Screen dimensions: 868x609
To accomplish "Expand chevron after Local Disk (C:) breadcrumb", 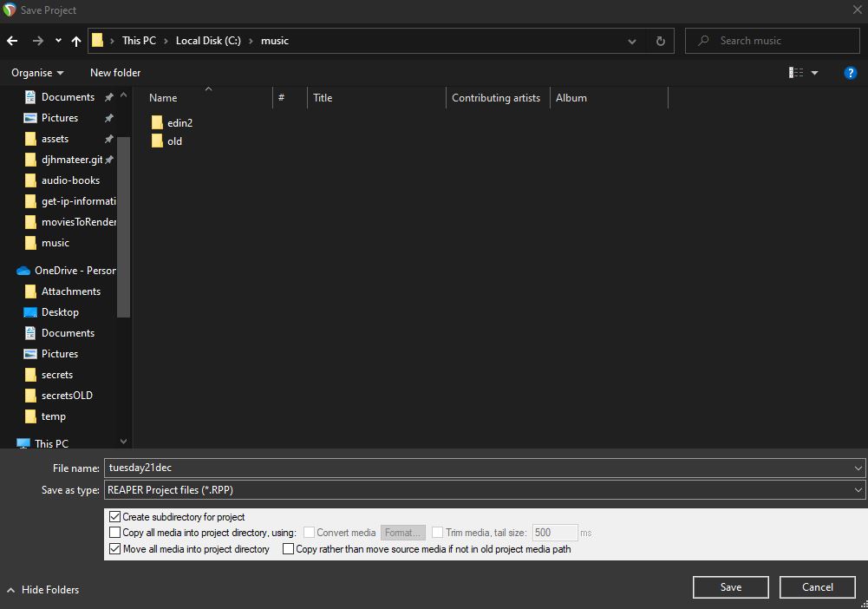I will pos(251,41).
